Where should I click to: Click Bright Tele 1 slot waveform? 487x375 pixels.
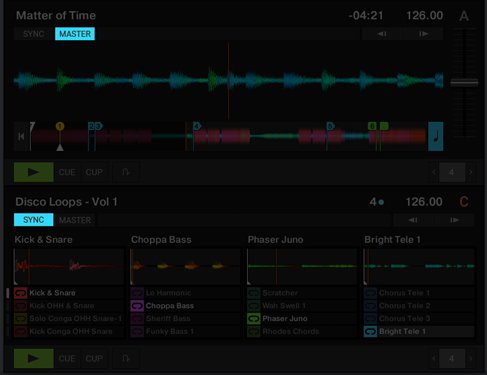(419, 266)
